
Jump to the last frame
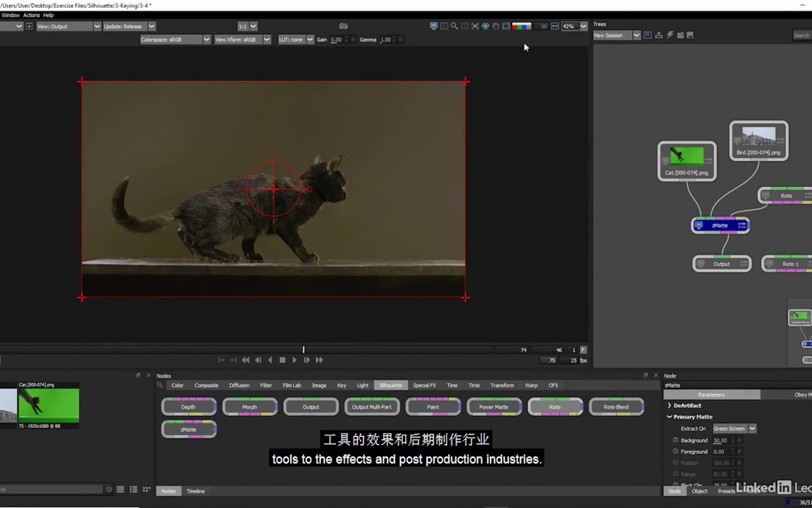tap(319, 360)
